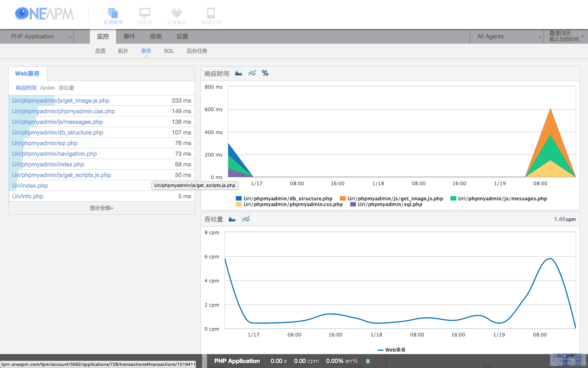Click the 1.49 cpm throughput value

(x=565, y=219)
